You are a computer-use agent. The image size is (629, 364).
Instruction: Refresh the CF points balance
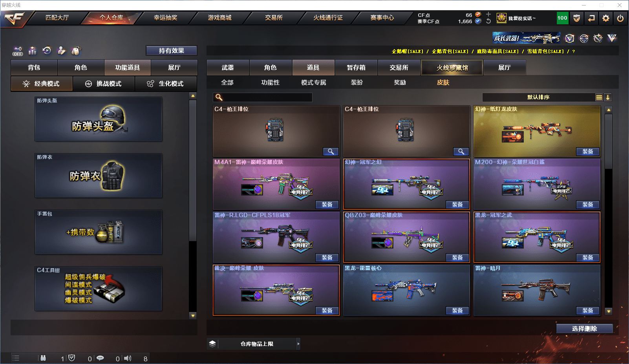[x=488, y=21]
